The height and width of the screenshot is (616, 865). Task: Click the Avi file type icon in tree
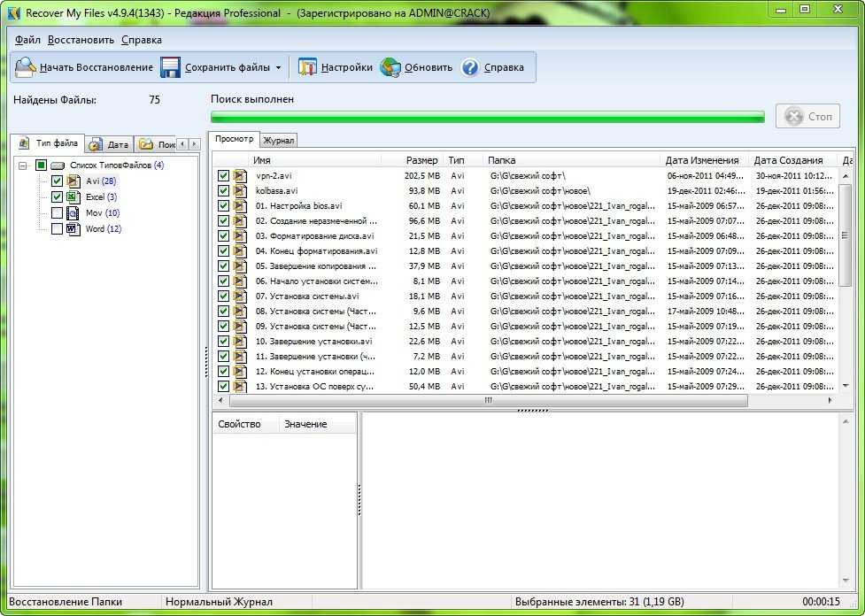point(73,181)
